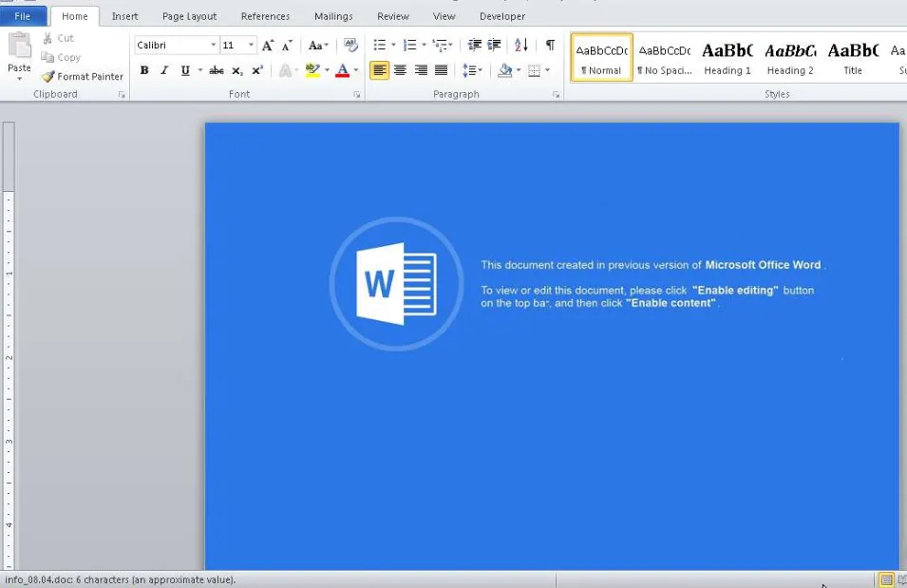The width and height of the screenshot is (907, 588).
Task: Apply the yellow text highlight color
Action: pyautogui.click(x=312, y=70)
